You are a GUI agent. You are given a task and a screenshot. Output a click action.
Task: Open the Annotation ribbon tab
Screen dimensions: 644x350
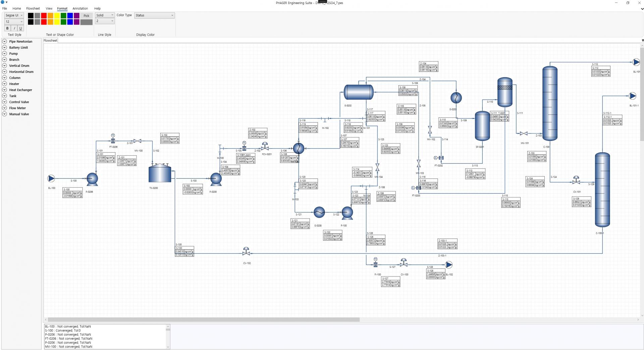[80, 8]
